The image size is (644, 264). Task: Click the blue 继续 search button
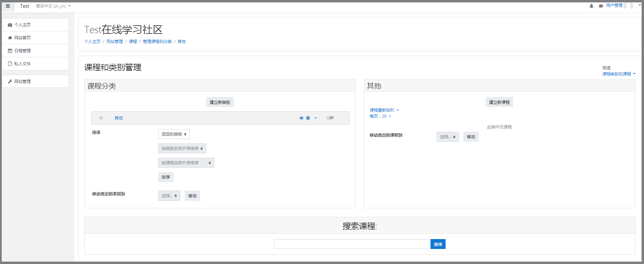[x=438, y=244]
